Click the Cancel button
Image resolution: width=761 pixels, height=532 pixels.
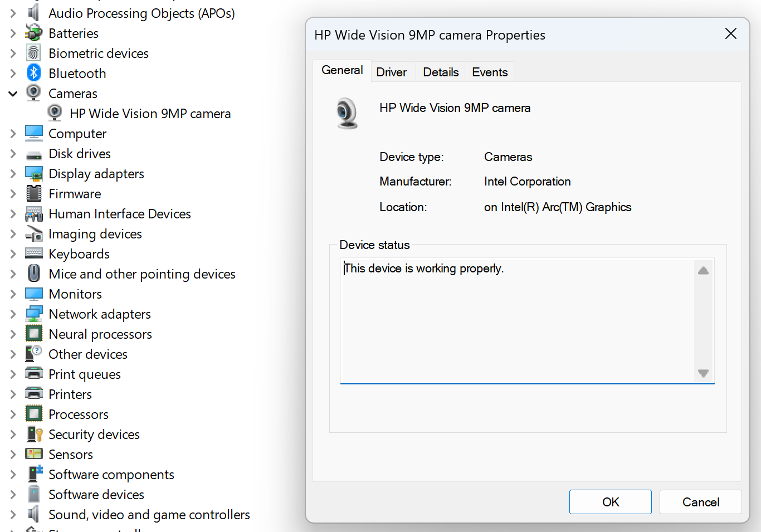[701, 502]
